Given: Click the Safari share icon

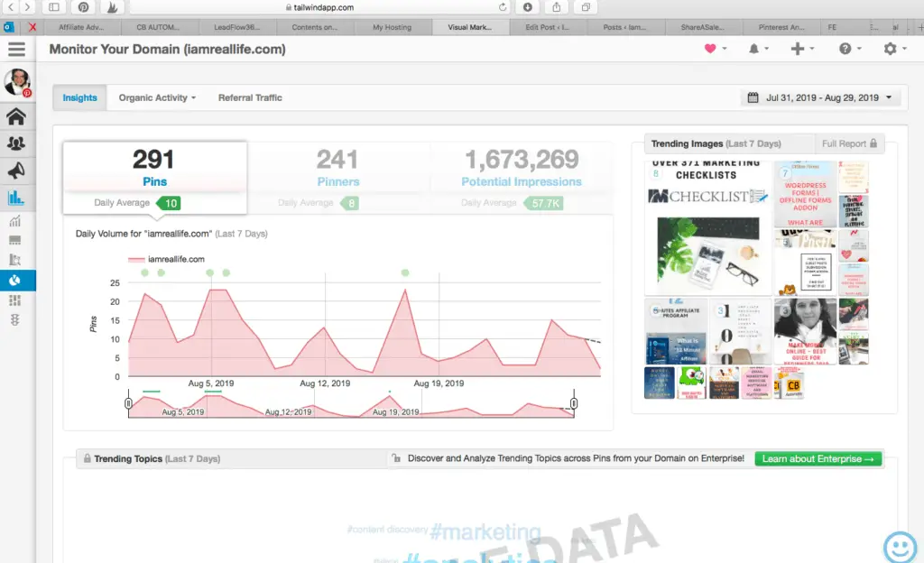Looking at the screenshot, I should click(x=556, y=7).
